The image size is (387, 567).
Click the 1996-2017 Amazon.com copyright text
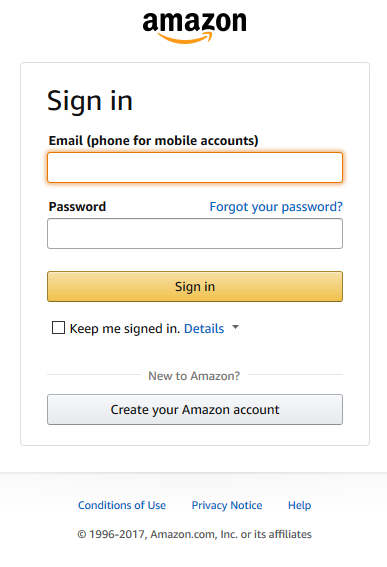195,534
